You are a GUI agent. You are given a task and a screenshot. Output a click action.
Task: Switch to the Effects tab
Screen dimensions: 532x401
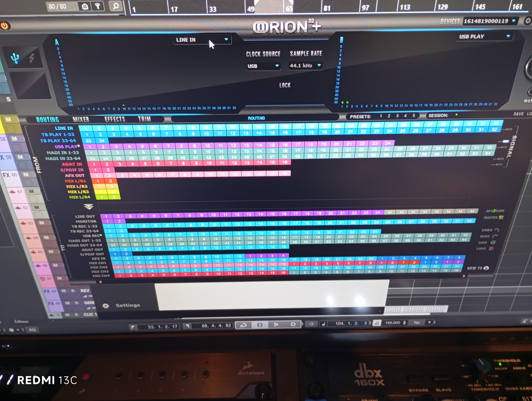click(x=115, y=119)
